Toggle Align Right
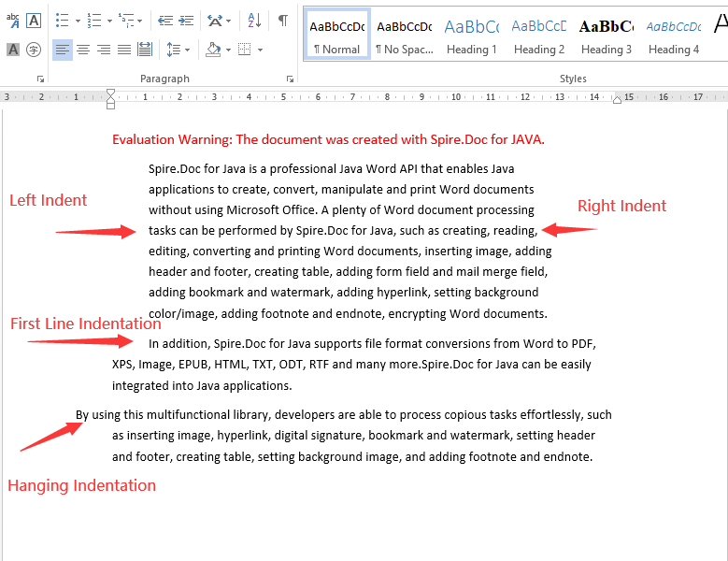Screen dimensions: 728x561 (x=104, y=50)
